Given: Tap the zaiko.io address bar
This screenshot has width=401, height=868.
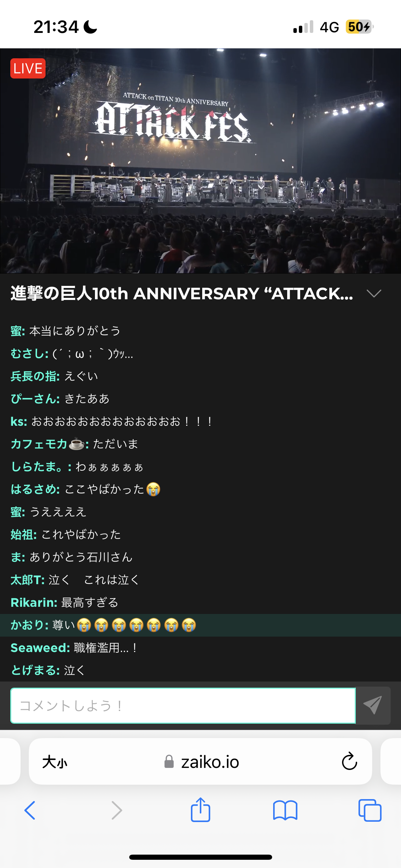Looking at the screenshot, I should [200, 761].
